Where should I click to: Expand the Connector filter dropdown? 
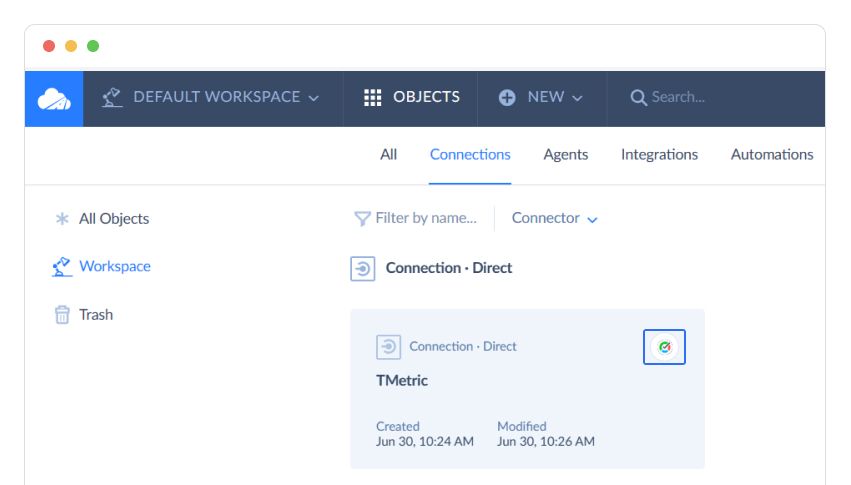(554, 218)
